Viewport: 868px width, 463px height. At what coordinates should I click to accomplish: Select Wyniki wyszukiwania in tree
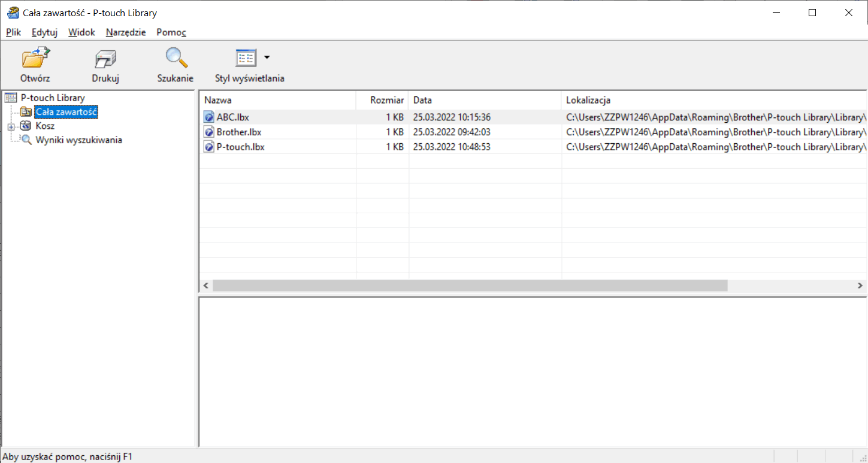coord(78,140)
